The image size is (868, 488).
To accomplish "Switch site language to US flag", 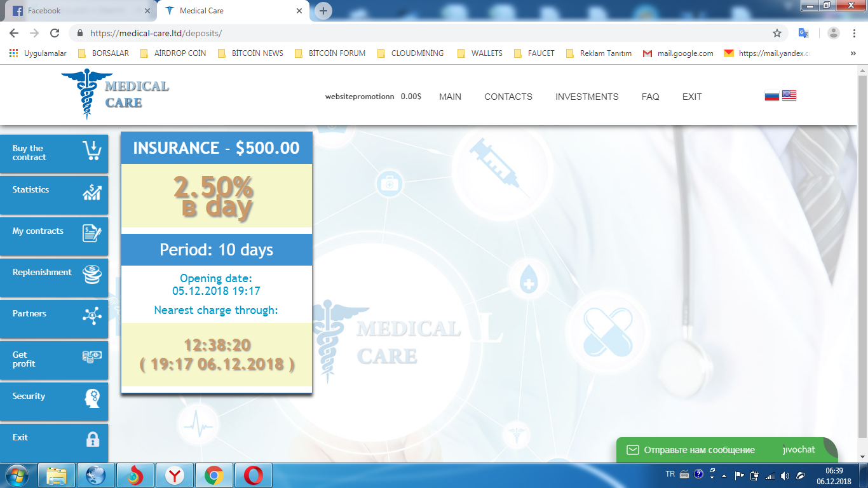I will pyautogui.click(x=789, y=96).
